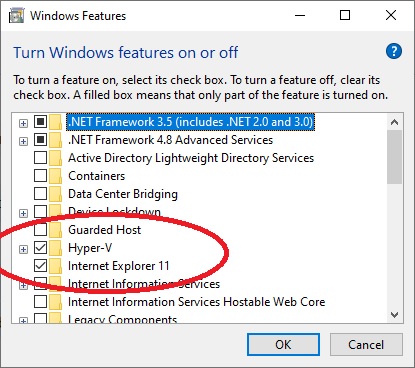Viewport: 415px width, 368px height.
Task: Select Active Directory Lightweight Directory Services item
Action: [x=191, y=158]
